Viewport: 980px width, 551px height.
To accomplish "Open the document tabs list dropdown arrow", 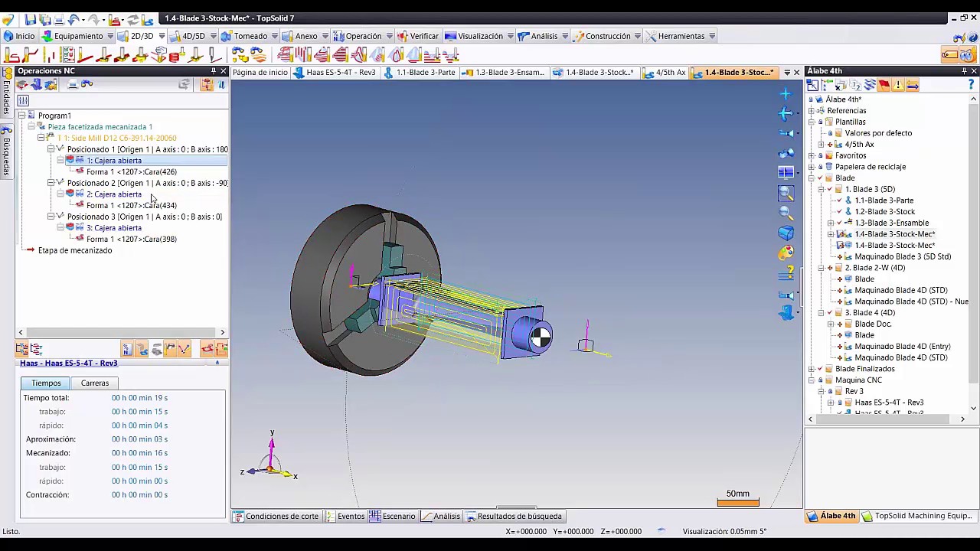I will tap(786, 73).
